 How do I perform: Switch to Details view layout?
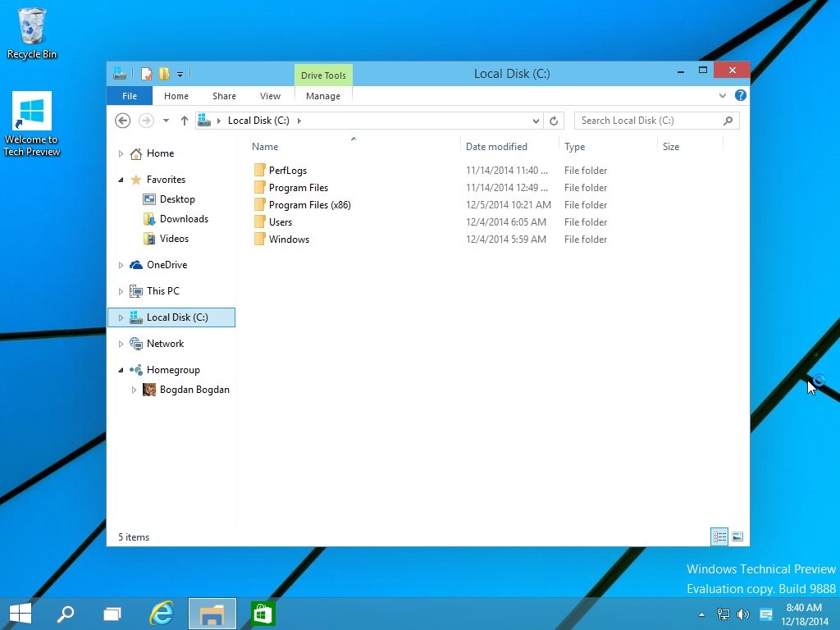tap(719, 537)
